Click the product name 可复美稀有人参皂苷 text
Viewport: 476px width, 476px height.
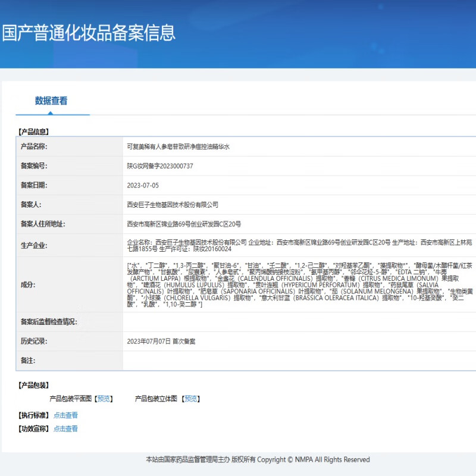tap(178, 146)
